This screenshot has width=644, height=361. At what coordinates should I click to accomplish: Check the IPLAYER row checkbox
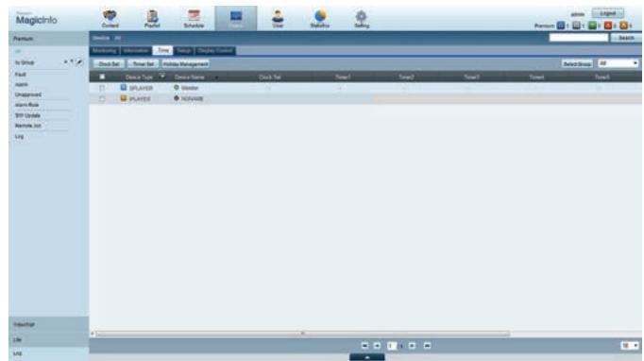click(x=102, y=98)
